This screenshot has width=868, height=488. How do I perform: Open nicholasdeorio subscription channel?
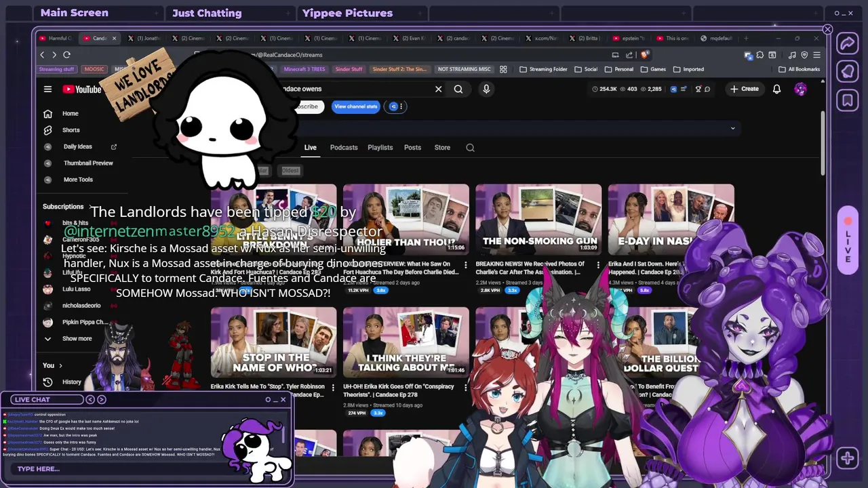(81, 306)
